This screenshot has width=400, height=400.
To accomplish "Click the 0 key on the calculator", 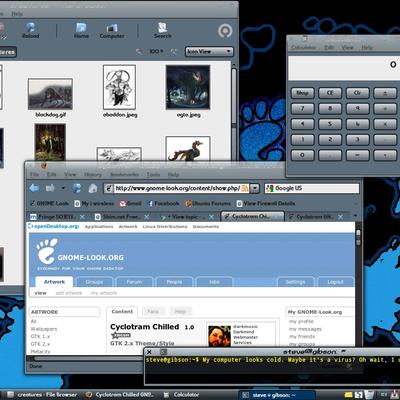I will (302, 155).
